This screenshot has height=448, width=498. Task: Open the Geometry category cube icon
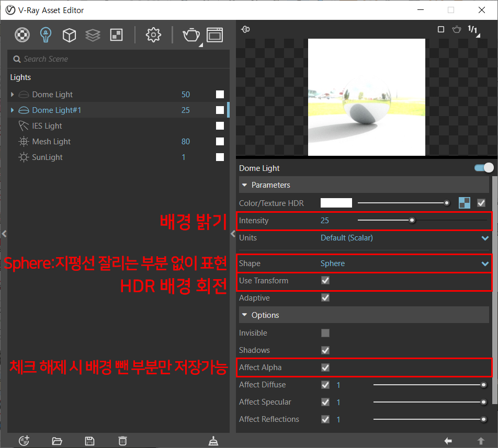tap(69, 35)
